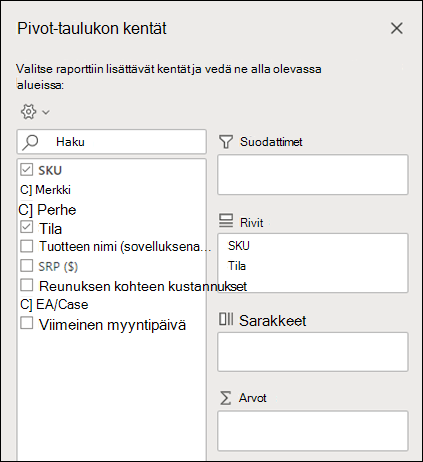
Task: Click the Sarakkeet columns icon
Action: pos(226,319)
